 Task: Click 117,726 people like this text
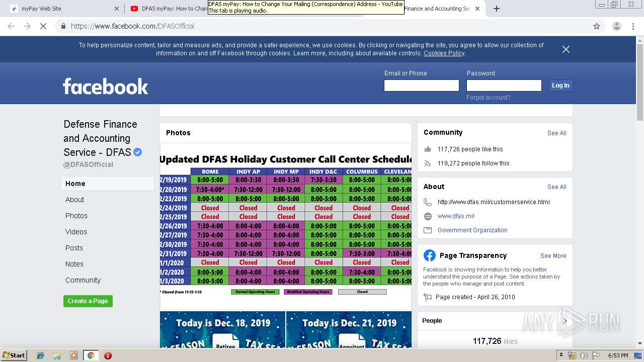(x=470, y=149)
